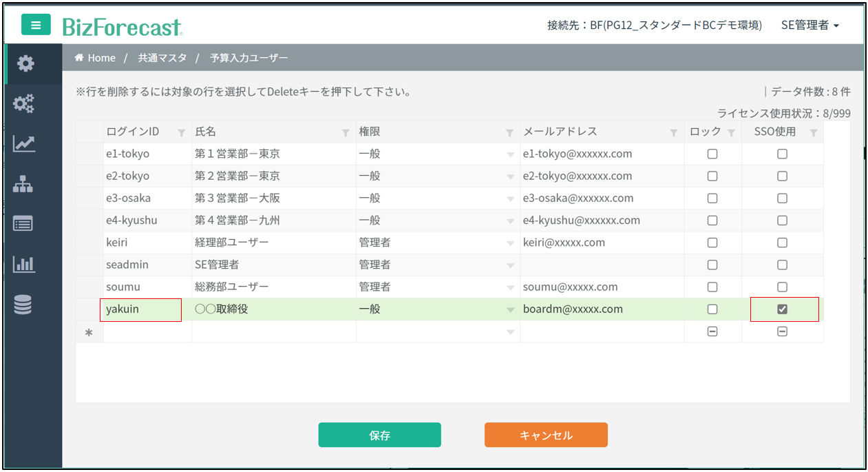Click the filter icon on ログインID column
This screenshot has width=868, height=472.
point(181,132)
